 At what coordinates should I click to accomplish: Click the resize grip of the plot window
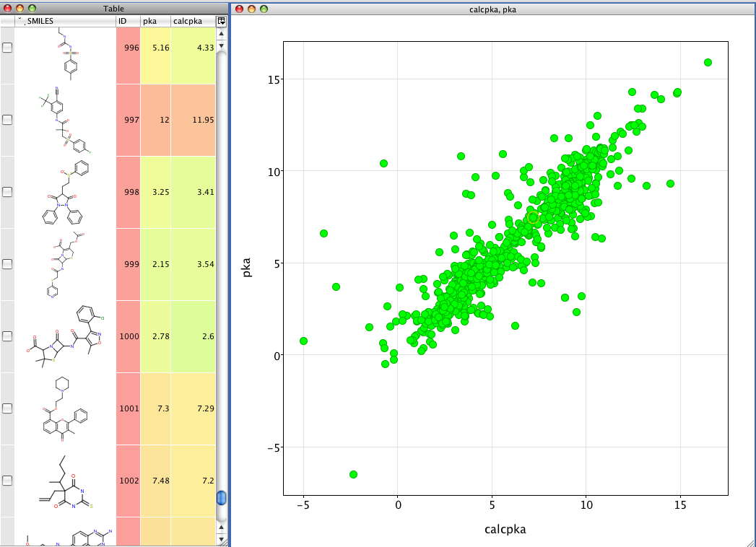(x=751, y=542)
